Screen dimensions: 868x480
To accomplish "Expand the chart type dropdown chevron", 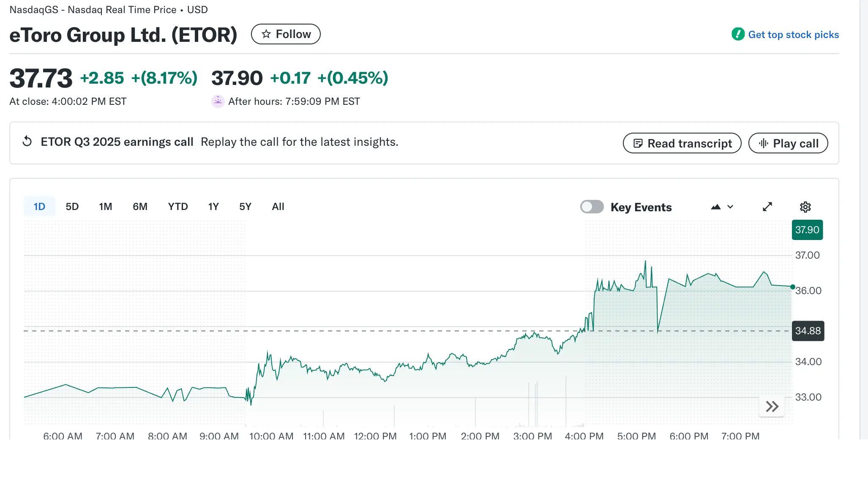I will pyautogui.click(x=730, y=207).
